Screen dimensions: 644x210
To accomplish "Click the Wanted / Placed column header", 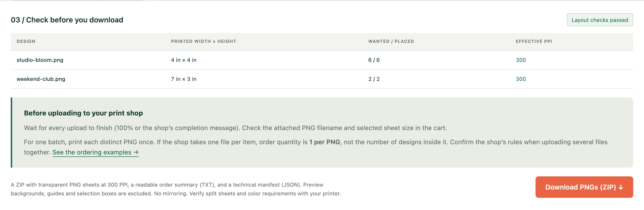I will click(x=391, y=41).
